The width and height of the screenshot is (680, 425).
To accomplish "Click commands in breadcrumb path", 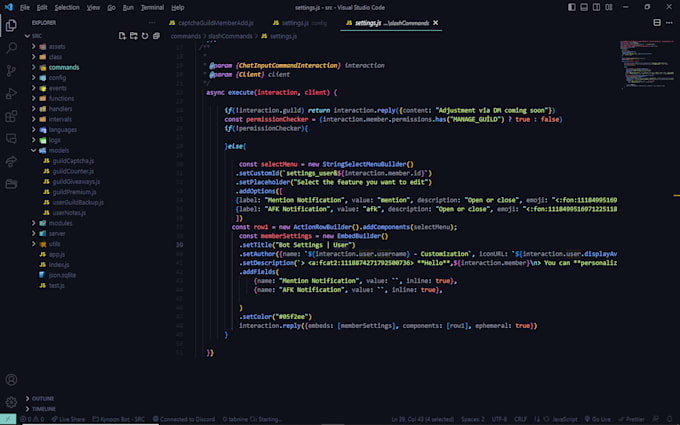I will (x=186, y=36).
